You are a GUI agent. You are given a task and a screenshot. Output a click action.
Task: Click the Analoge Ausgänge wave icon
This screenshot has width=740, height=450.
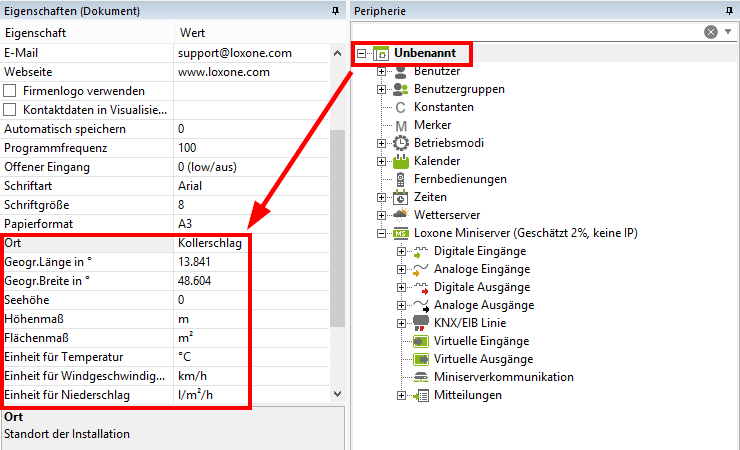click(x=420, y=306)
